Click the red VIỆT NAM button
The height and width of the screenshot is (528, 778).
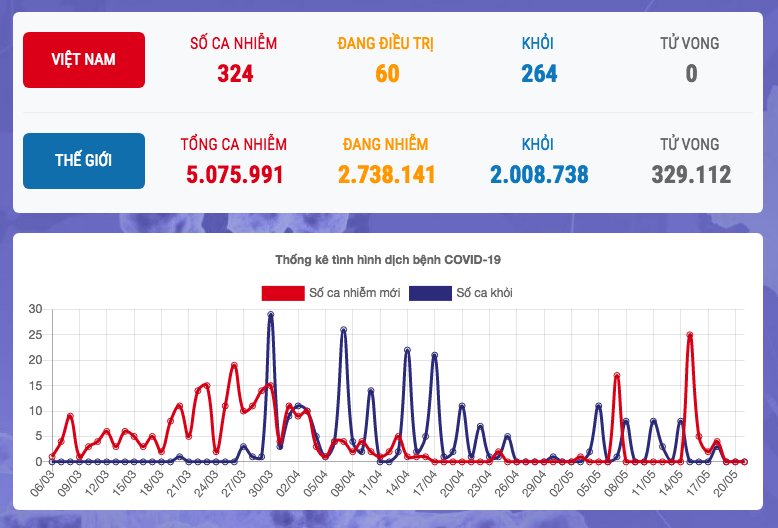[x=84, y=60]
